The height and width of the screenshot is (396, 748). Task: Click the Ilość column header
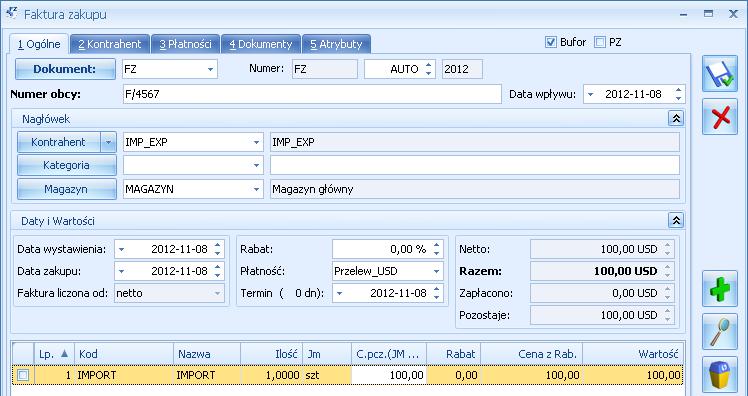click(271, 354)
